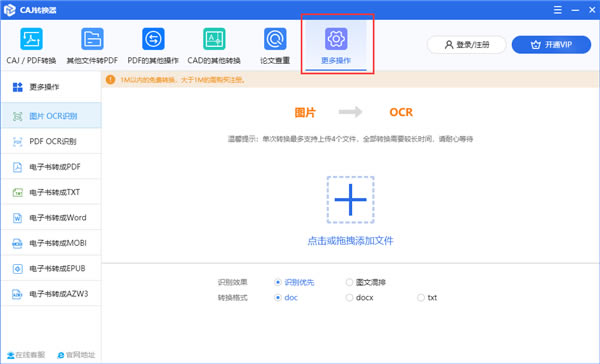Open the 论文查重 toolbar icon
The height and width of the screenshot is (364, 600).
(x=275, y=39)
